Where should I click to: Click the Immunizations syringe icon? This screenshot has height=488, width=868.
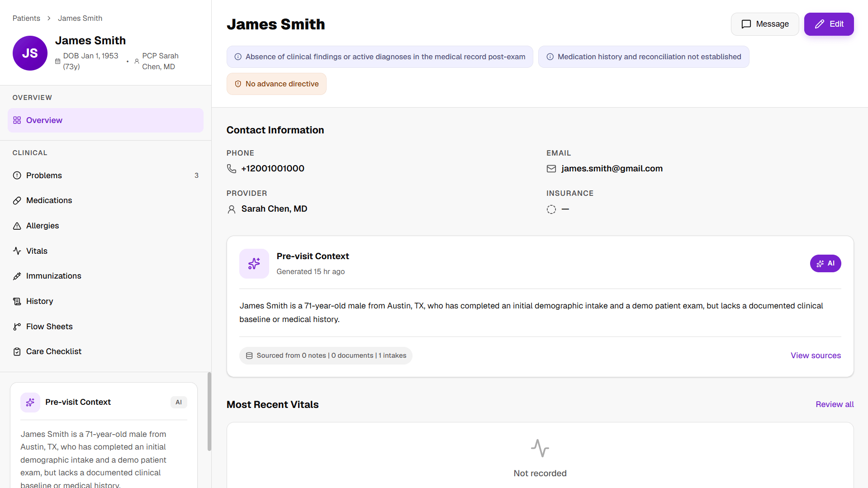coord(17,276)
